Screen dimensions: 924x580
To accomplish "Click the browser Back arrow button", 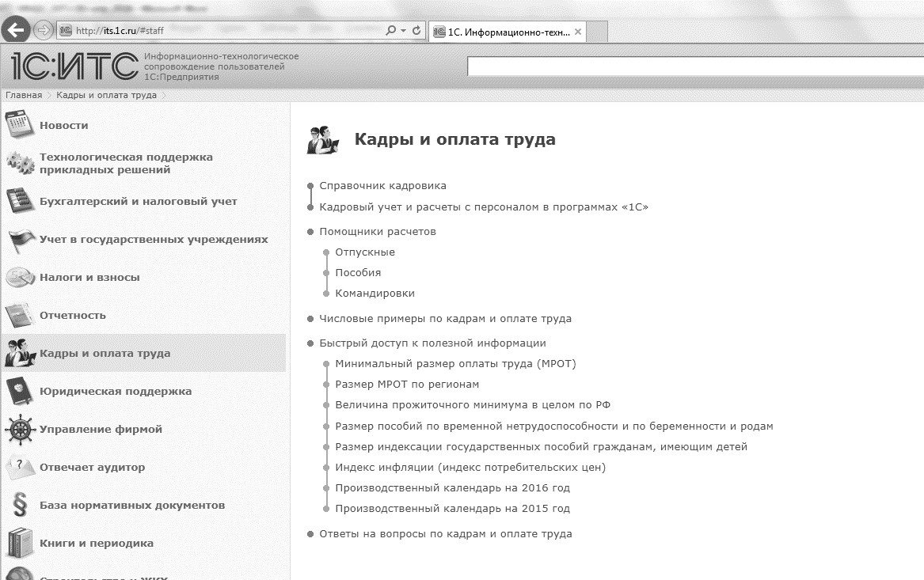I will [15, 30].
